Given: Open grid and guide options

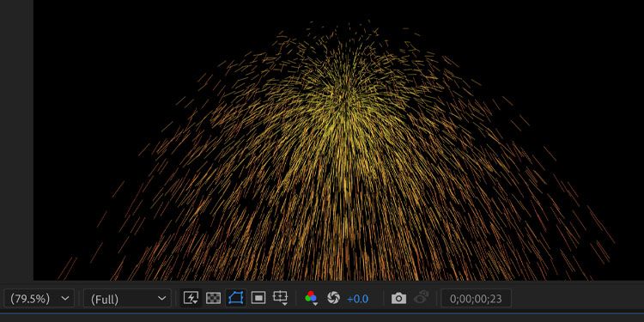Looking at the screenshot, I should [x=280, y=298].
